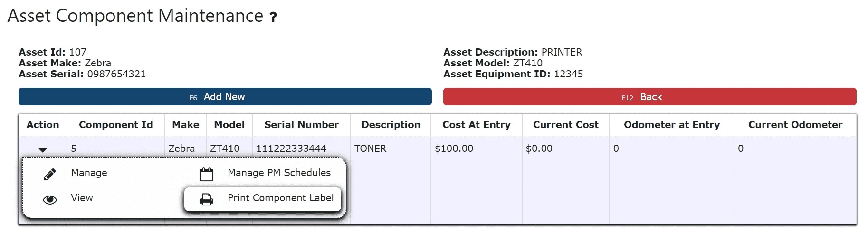Select Manage from the action menu
The height and width of the screenshot is (233, 868).
point(89,173)
